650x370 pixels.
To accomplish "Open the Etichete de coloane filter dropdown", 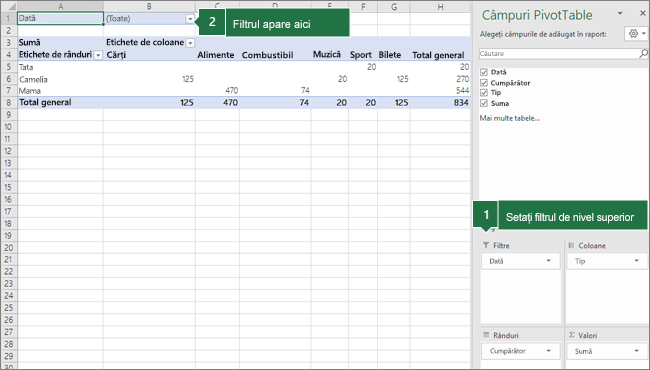I will (x=190, y=43).
